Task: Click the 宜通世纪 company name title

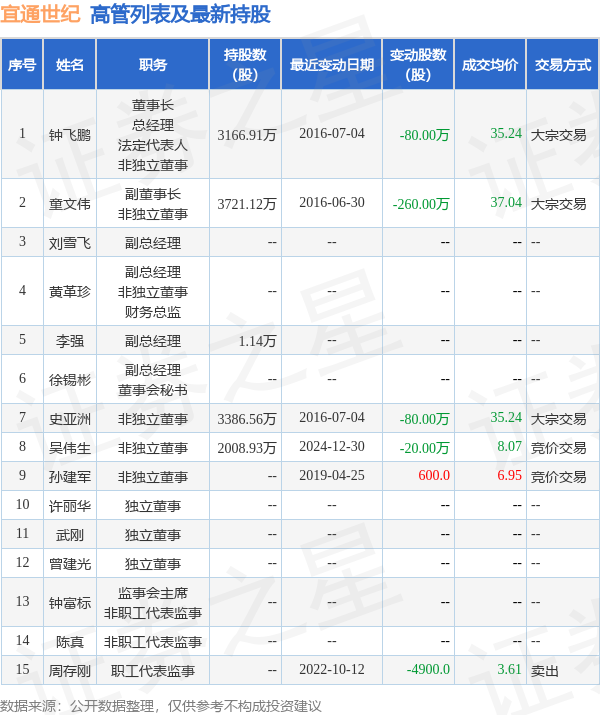Action: coord(41,14)
